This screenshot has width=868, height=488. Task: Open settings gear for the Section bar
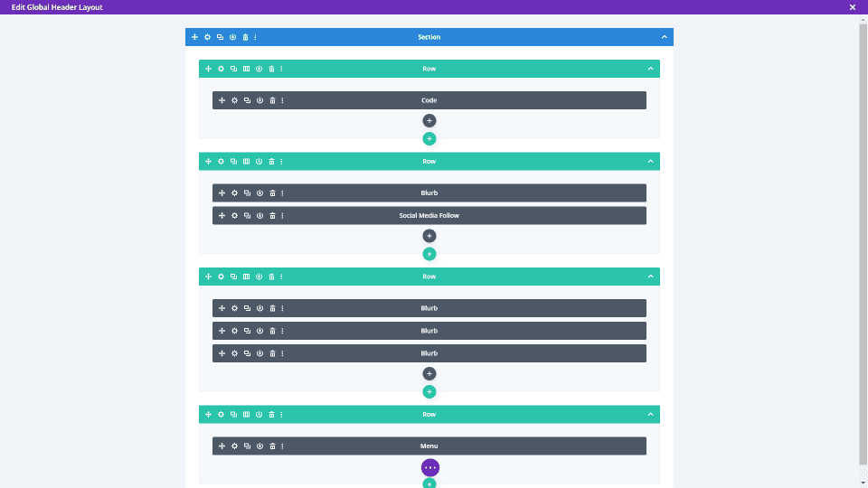click(x=208, y=37)
